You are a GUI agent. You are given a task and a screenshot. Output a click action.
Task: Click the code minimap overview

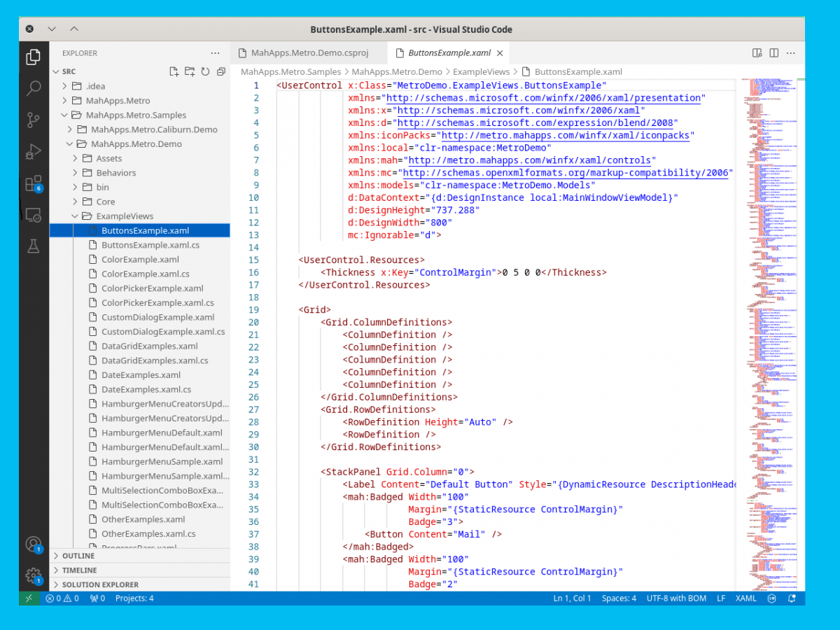769,335
